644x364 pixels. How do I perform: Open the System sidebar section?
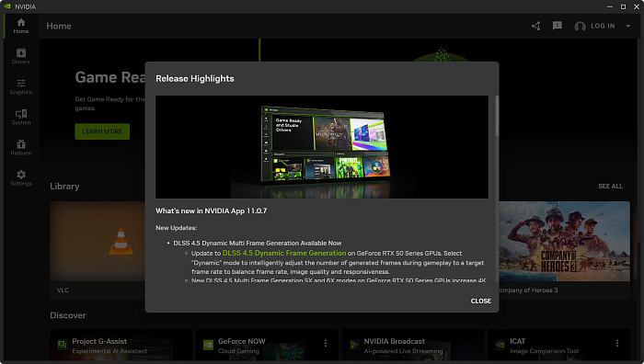tap(21, 117)
